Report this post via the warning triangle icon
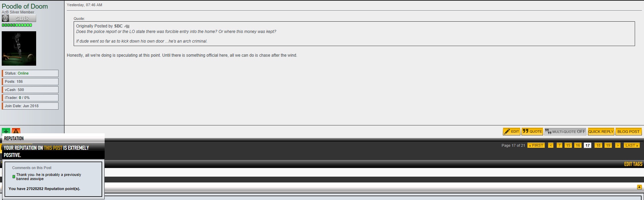The image size is (644, 200). tap(16, 131)
